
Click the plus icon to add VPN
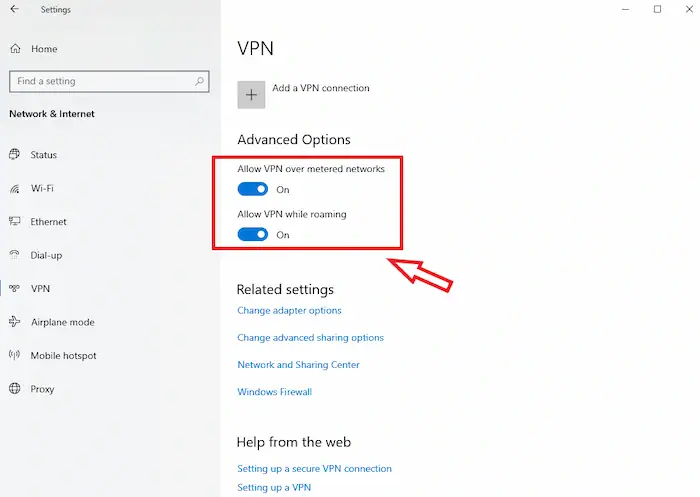pos(251,95)
